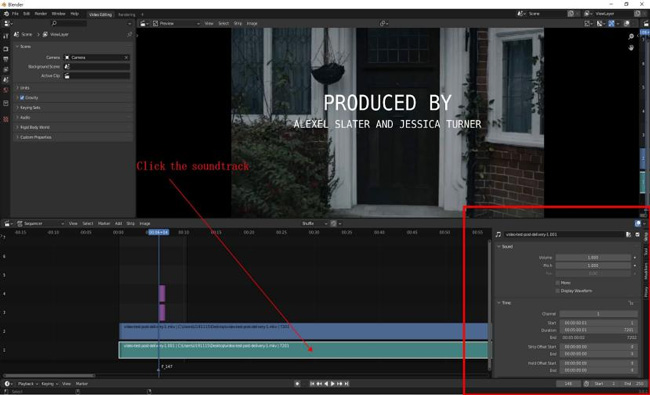
Task: Switch to the Rendering workspace tab
Action: 126,15
